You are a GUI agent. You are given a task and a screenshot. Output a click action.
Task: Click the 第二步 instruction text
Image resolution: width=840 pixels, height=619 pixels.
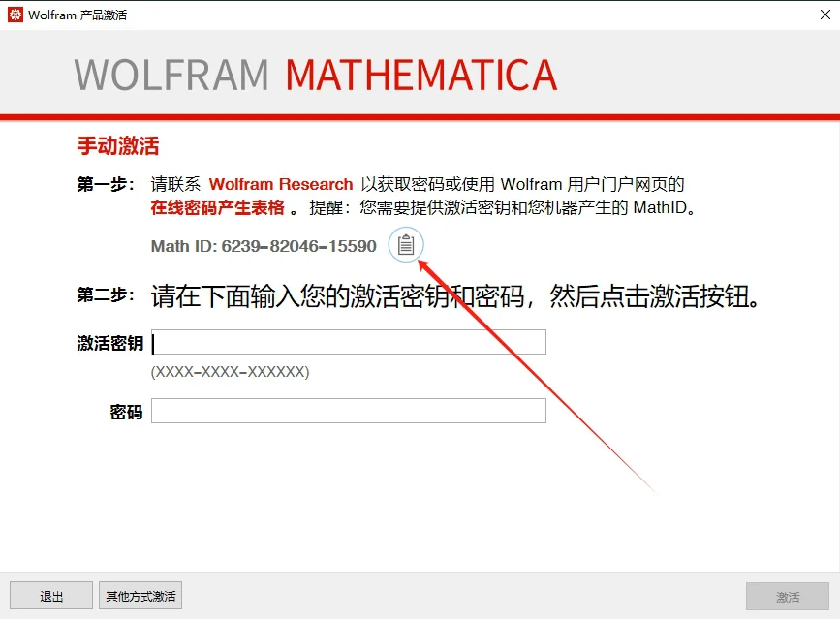455,296
